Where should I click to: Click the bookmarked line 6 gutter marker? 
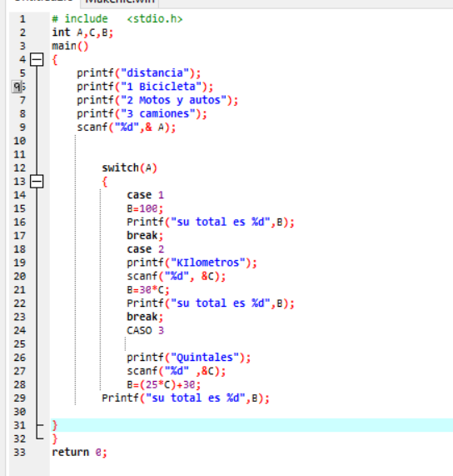click(x=17, y=87)
